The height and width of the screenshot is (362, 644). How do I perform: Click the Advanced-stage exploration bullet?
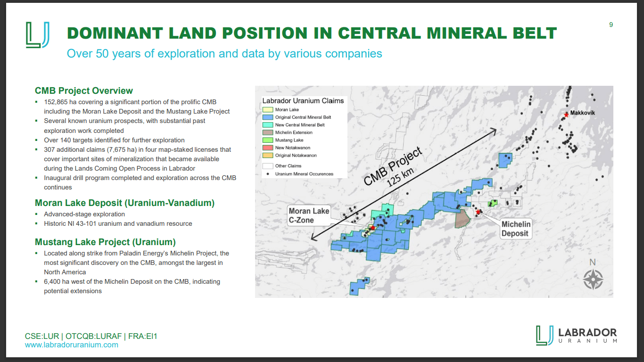(x=84, y=214)
